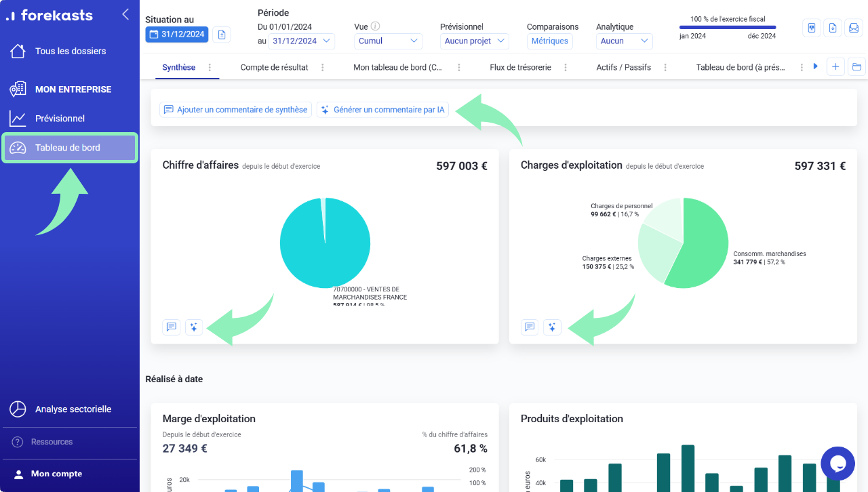Screen dimensions: 868x492
Task: Click Ajouter un commentaire de synthèse
Action: (235, 110)
